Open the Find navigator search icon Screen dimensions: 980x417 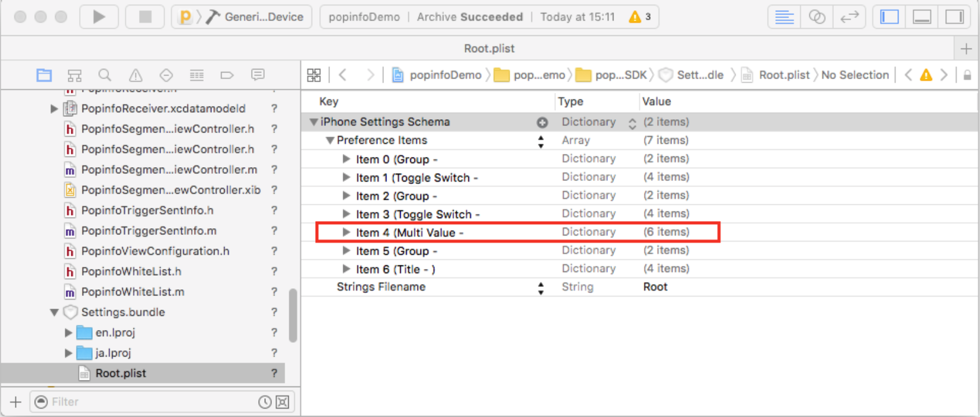105,75
